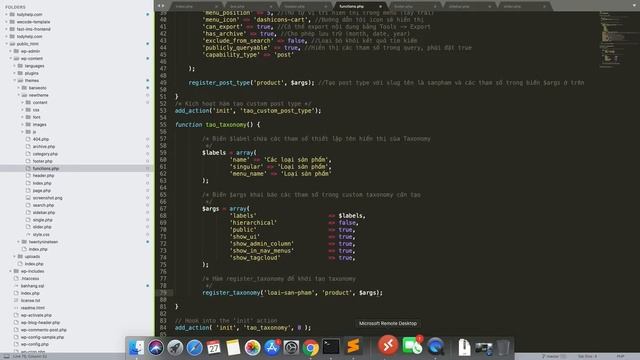Open wp-blog-header.php in the sidebar
Viewport: 640px width, 360px height.
pos(40,322)
